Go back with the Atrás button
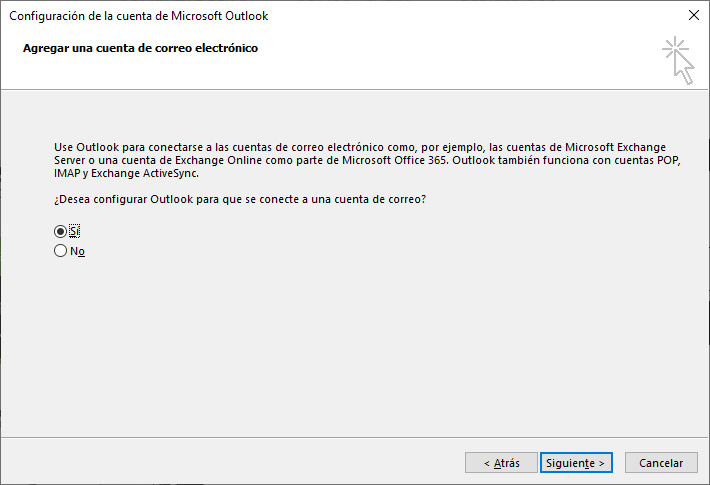This screenshot has width=710, height=485. pyautogui.click(x=500, y=463)
